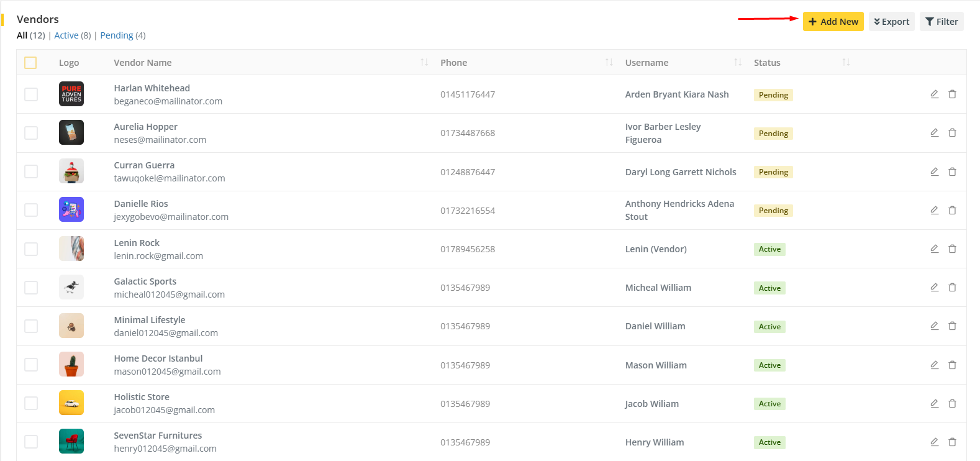
Task: Sort the table by Phone column
Action: click(609, 63)
